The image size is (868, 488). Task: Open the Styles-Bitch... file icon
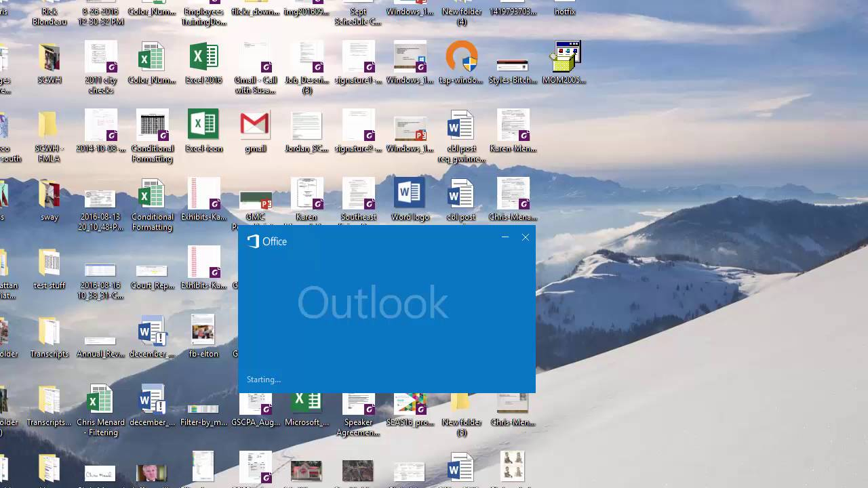point(513,65)
